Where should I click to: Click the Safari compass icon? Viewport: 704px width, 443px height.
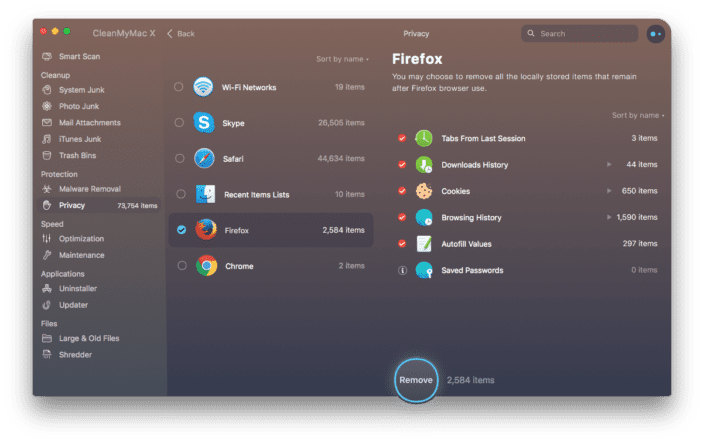point(204,158)
